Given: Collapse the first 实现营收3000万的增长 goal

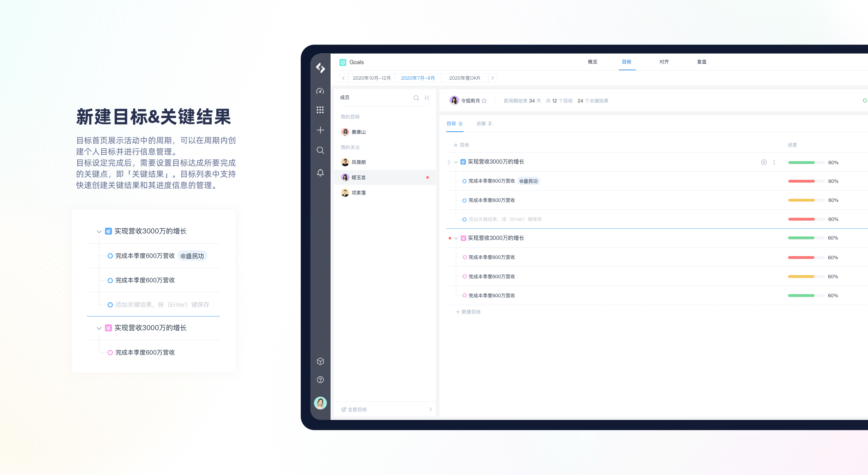Looking at the screenshot, I should point(456,162).
